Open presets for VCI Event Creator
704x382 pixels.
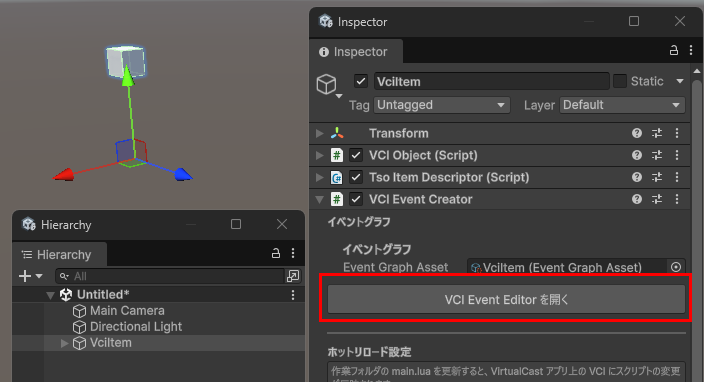click(x=657, y=199)
